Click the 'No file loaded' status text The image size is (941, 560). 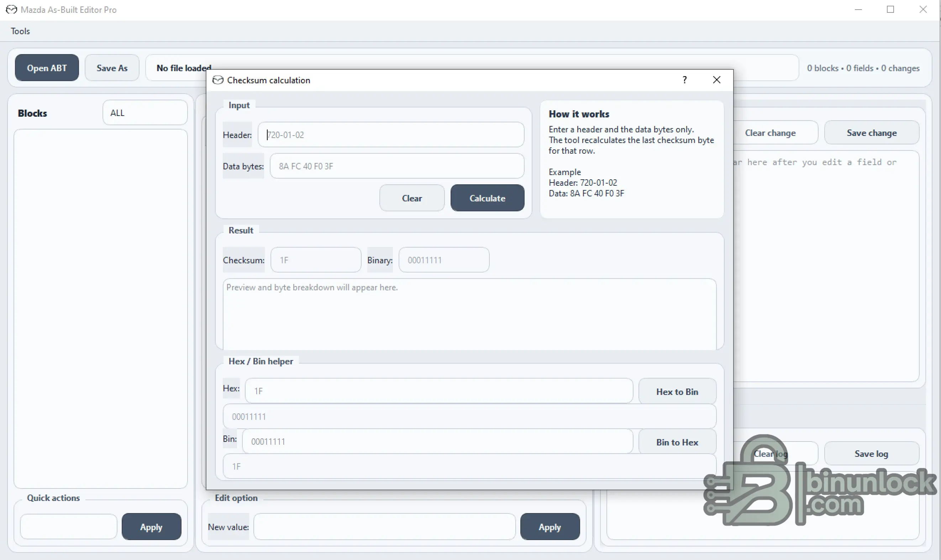(x=184, y=68)
